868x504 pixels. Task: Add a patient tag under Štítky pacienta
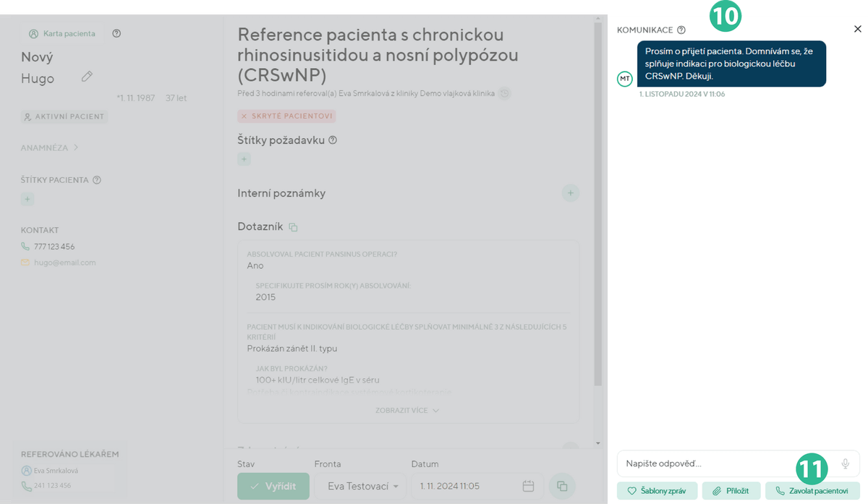click(x=27, y=199)
